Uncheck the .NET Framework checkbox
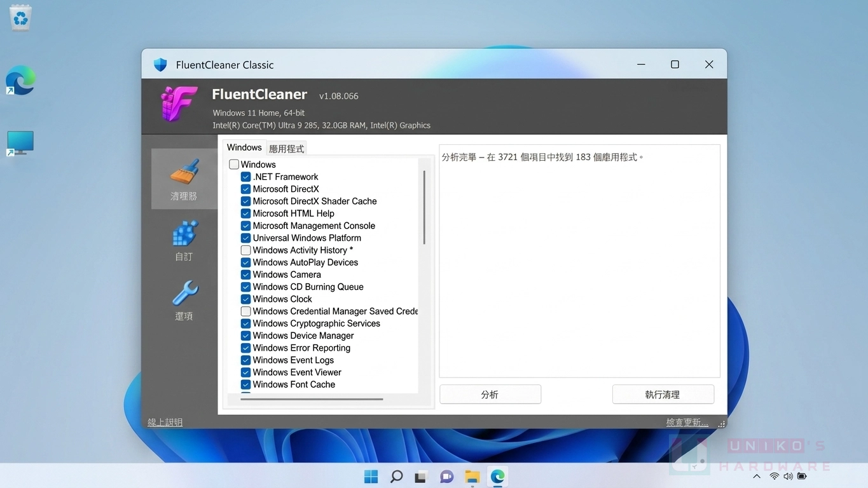 point(245,177)
